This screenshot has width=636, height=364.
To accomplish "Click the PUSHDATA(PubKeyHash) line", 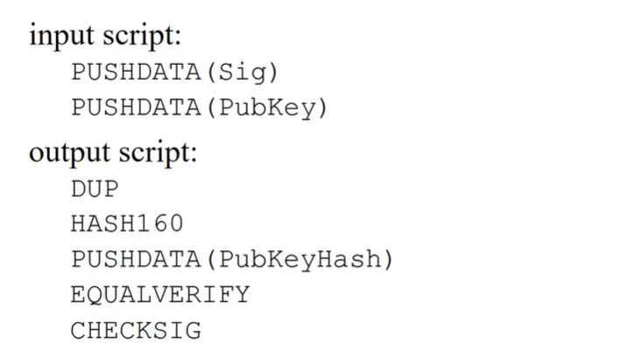I will (232, 260).
